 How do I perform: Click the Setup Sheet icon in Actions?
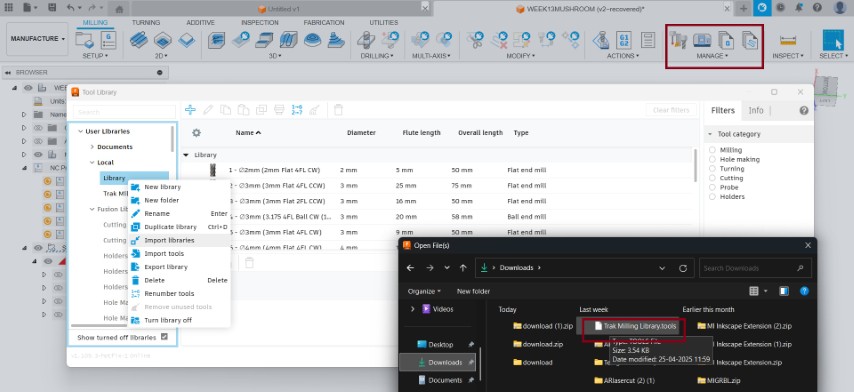[648, 39]
